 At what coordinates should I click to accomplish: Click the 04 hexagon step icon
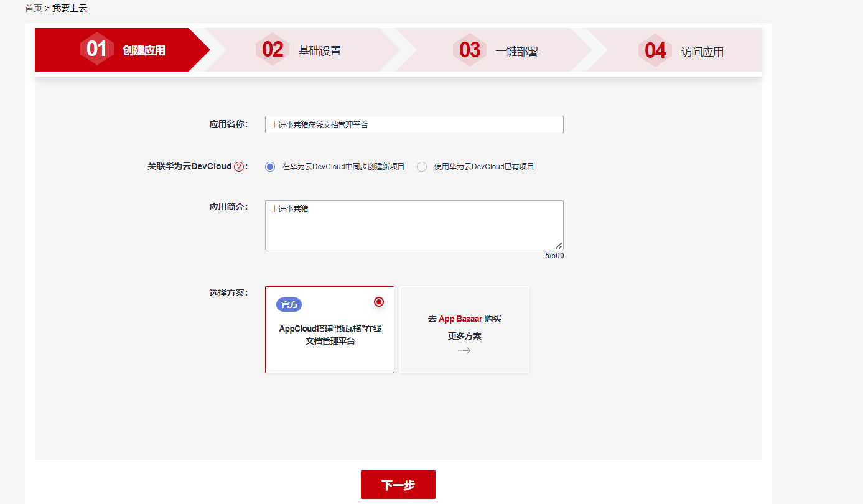(655, 50)
